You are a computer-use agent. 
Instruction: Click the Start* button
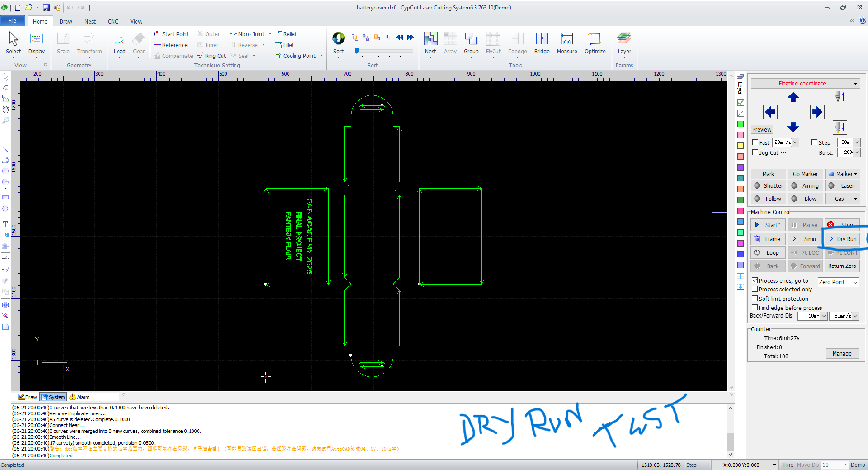768,225
